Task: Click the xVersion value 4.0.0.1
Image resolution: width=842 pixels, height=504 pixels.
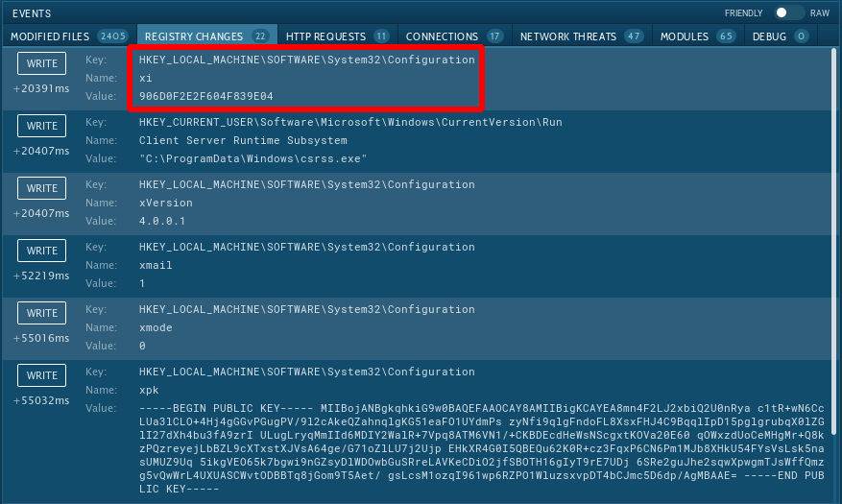Action: (x=162, y=221)
